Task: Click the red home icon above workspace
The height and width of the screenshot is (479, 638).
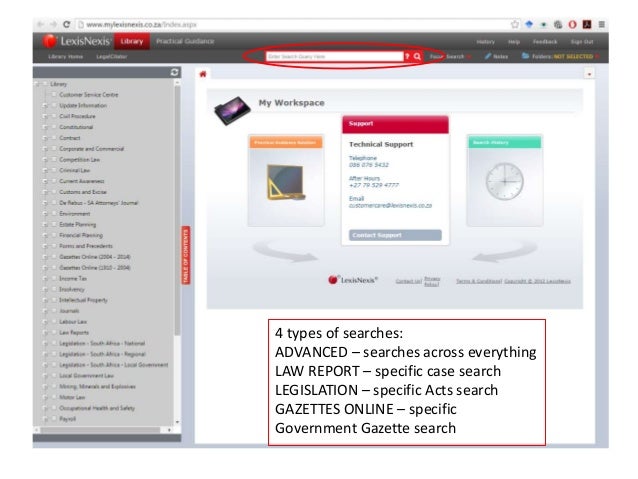Action: (x=203, y=74)
